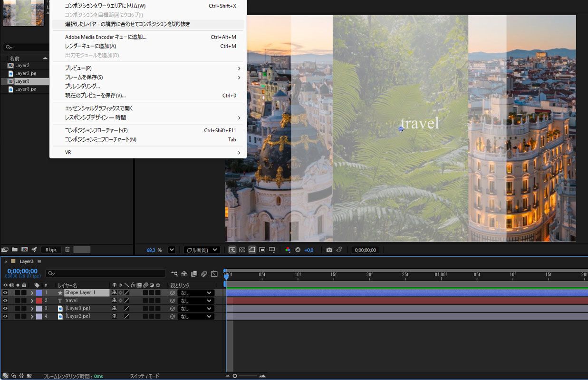Image resolution: width=588 pixels, height=380 pixels.
Task: Open the Layer3 timeline panel menu
Action: [x=39, y=262]
